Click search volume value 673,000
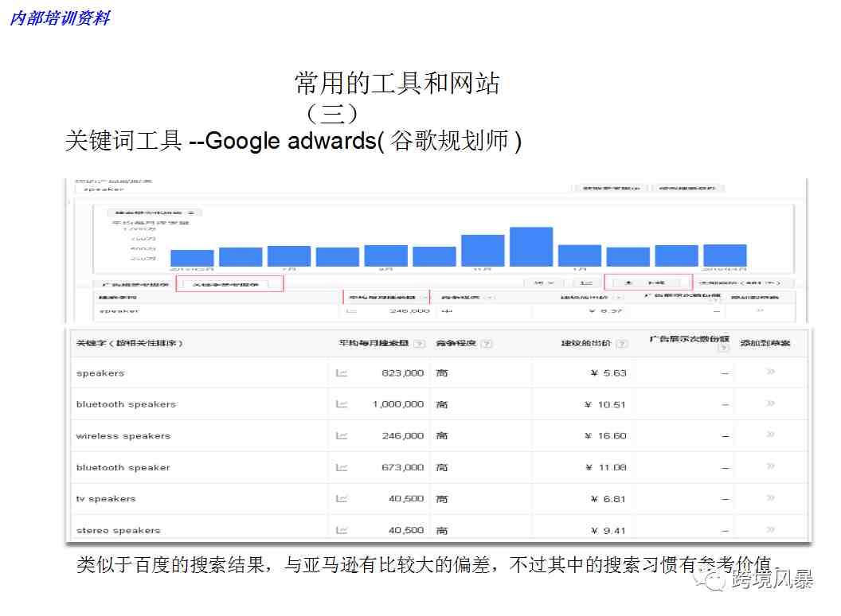The image size is (841, 616). coord(403,467)
